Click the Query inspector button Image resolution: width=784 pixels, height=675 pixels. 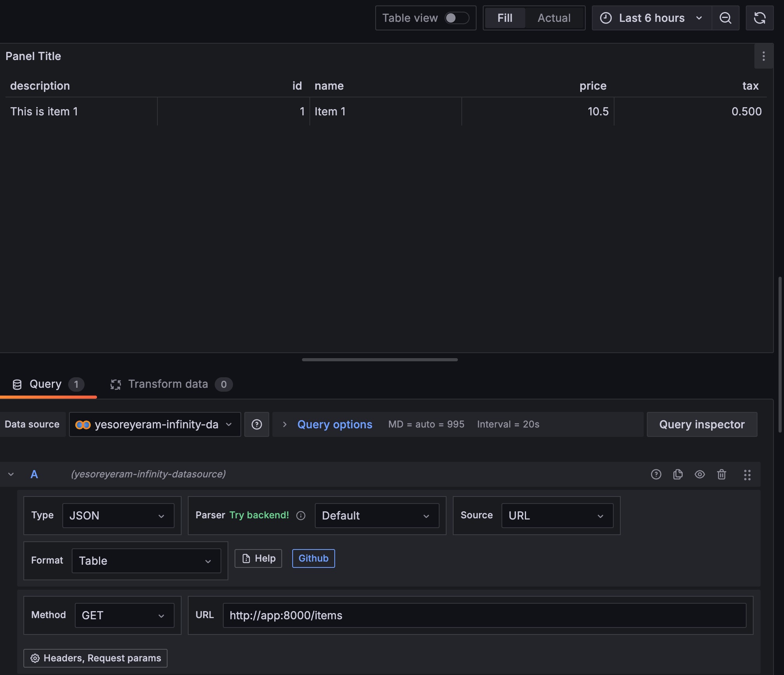coord(702,424)
